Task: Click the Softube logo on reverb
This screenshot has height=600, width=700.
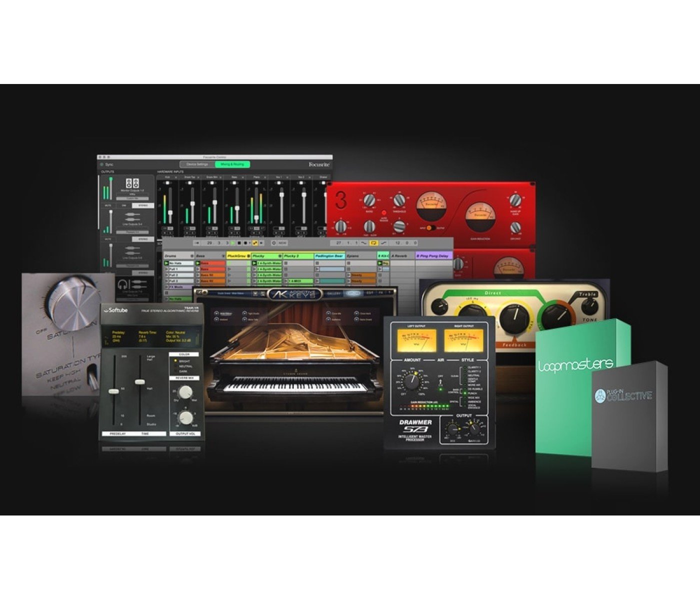Action: (x=115, y=310)
